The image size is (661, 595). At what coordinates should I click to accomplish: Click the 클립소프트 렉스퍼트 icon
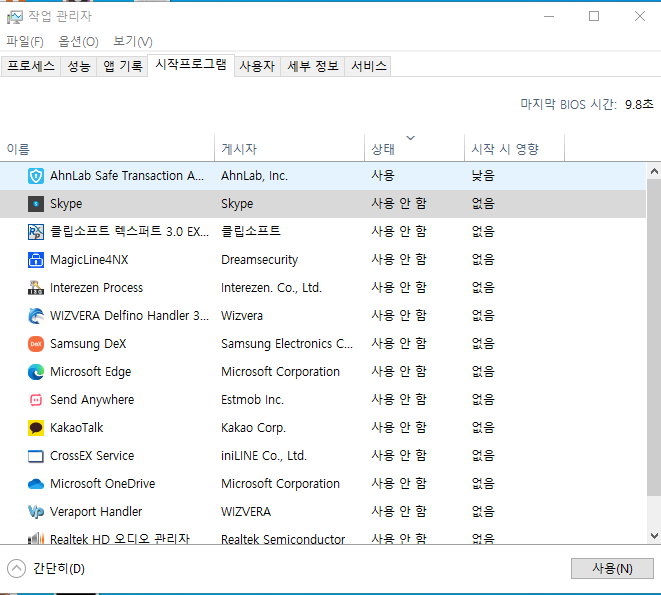coord(36,232)
